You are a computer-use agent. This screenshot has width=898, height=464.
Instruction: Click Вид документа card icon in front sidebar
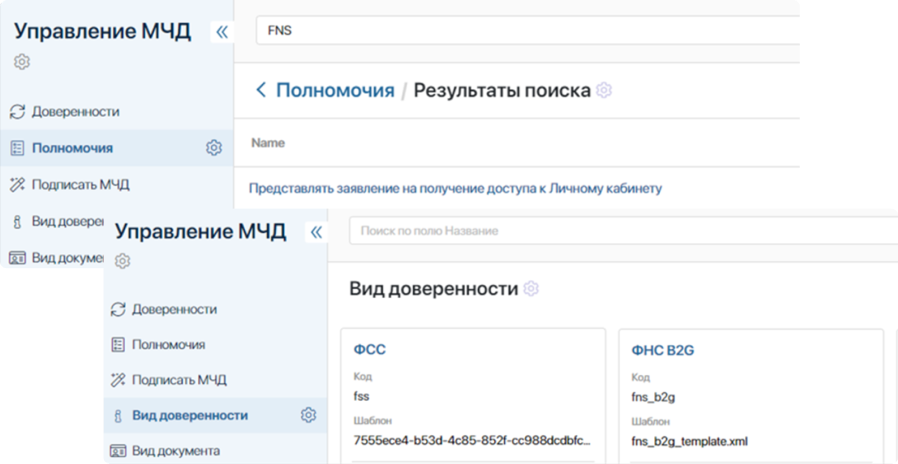coord(118,451)
